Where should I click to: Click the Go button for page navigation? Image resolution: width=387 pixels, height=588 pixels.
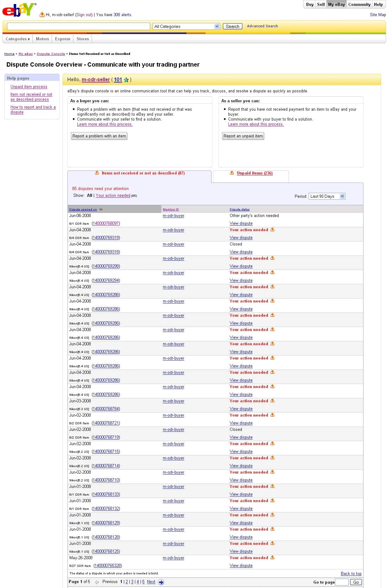(x=356, y=582)
